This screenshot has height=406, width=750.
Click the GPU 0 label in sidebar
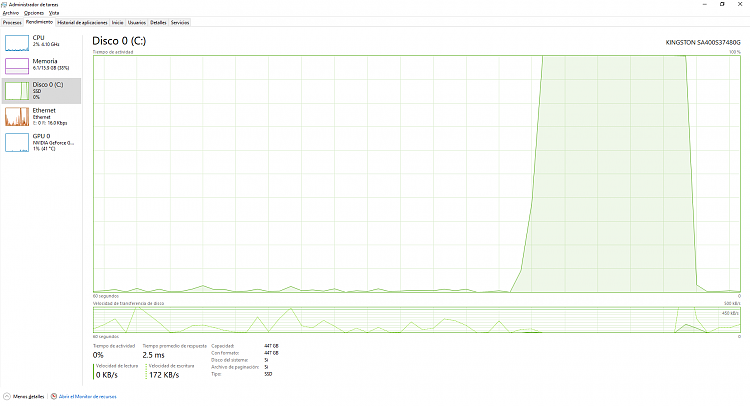(41, 136)
